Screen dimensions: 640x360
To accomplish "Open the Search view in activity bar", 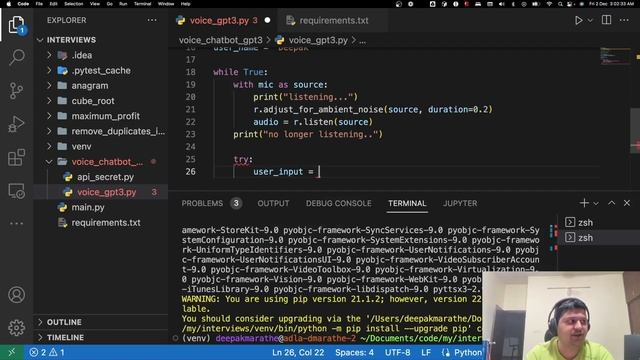I will coord(16,57).
